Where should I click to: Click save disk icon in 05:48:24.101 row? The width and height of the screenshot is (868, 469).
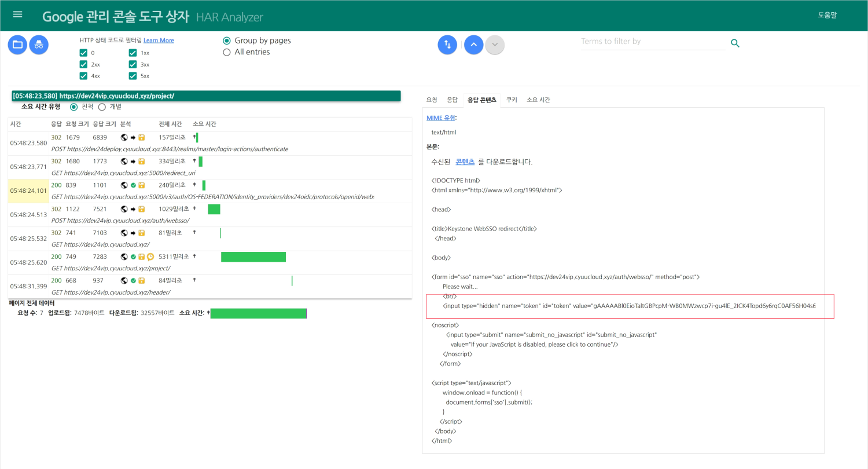(x=141, y=185)
